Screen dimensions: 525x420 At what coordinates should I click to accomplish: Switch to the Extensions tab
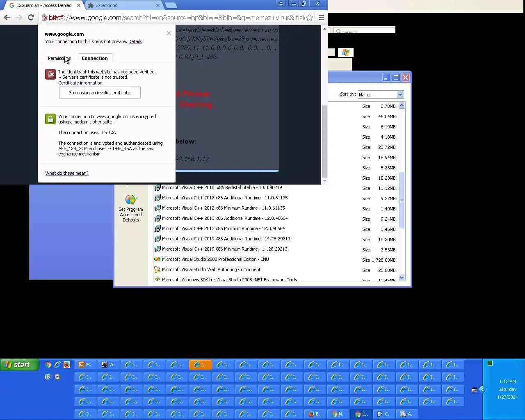click(106, 5)
